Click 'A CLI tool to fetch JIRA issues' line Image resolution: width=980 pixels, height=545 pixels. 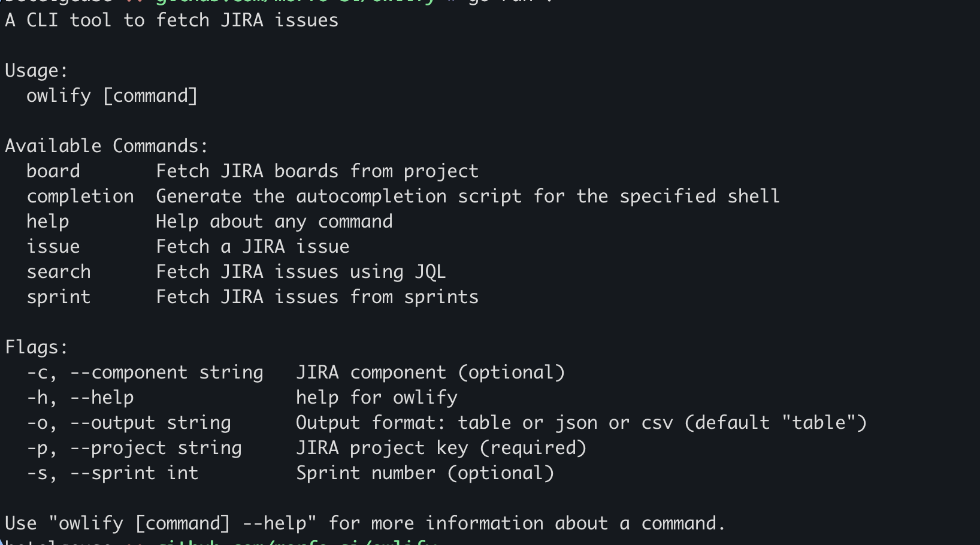pos(172,20)
